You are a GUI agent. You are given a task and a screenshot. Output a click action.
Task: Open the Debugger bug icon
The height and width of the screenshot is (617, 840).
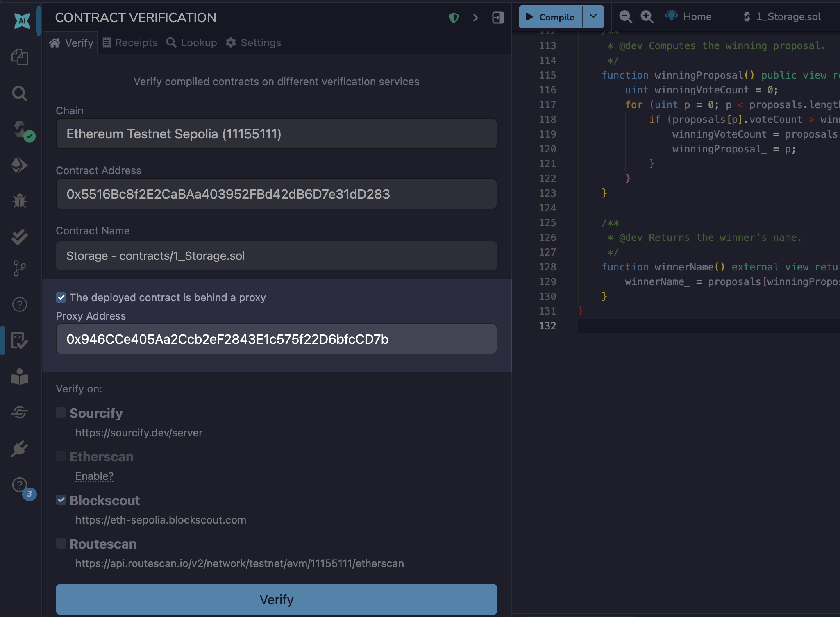[x=20, y=201]
